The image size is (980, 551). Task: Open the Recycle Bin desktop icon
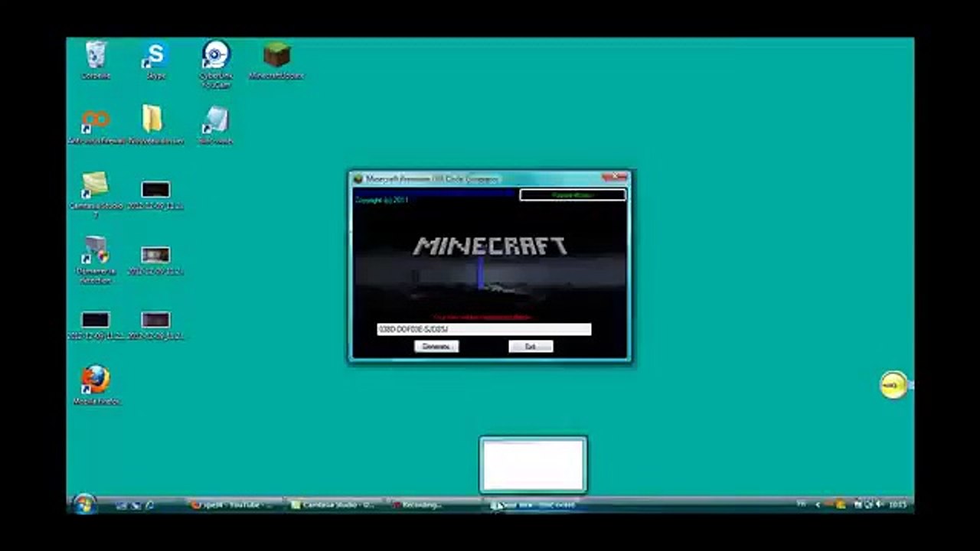[x=96, y=60]
